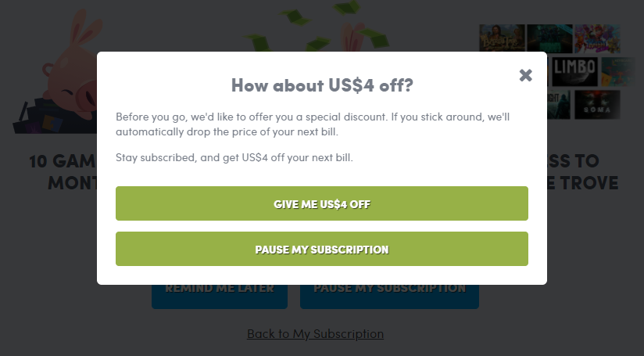The image size is (644, 356).
Task: Select the teal card game thumbnail beside LIMBO
Action: (x=618, y=71)
